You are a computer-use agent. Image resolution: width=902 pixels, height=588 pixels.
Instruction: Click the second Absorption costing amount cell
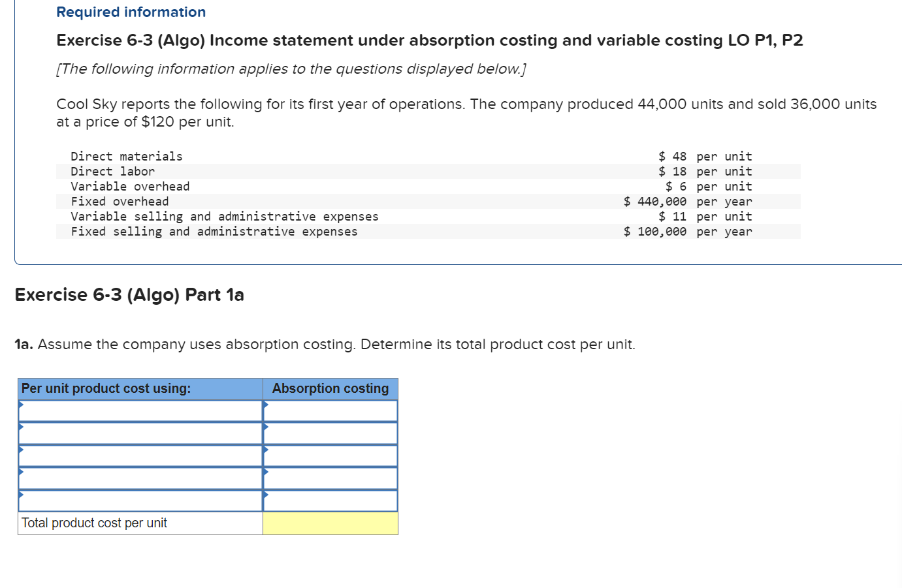330,433
